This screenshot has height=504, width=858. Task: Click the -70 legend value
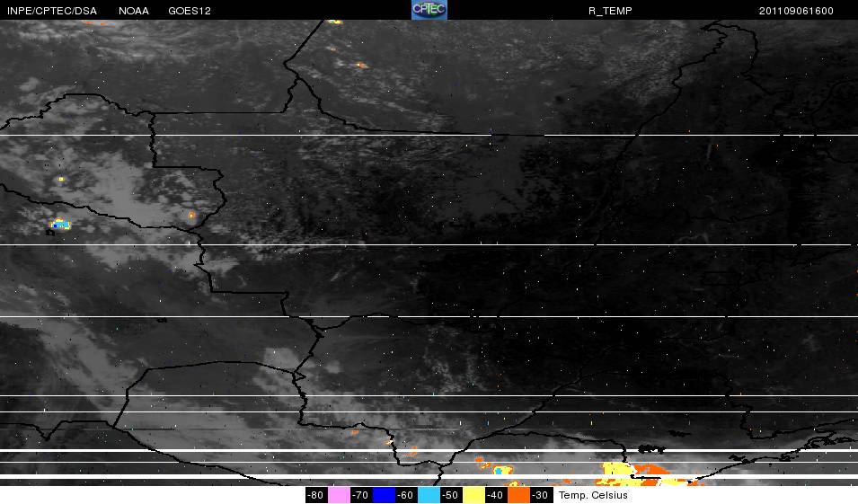click(x=360, y=496)
